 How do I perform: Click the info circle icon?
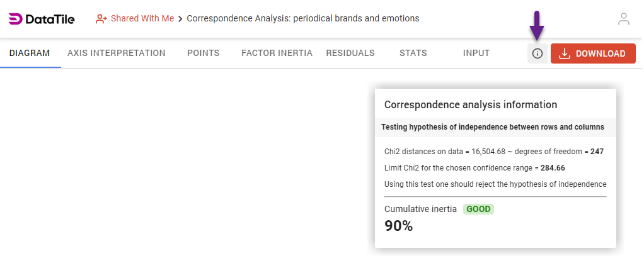[x=538, y=53]
